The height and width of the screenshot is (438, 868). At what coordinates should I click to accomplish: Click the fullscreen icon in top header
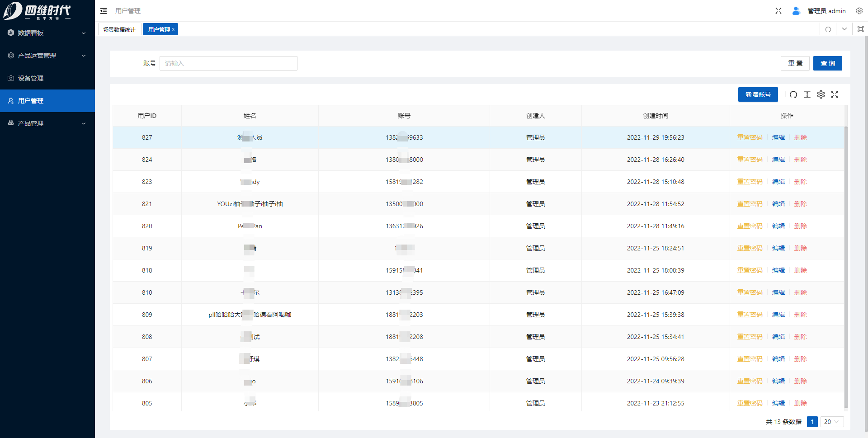(x=778, y=11)
